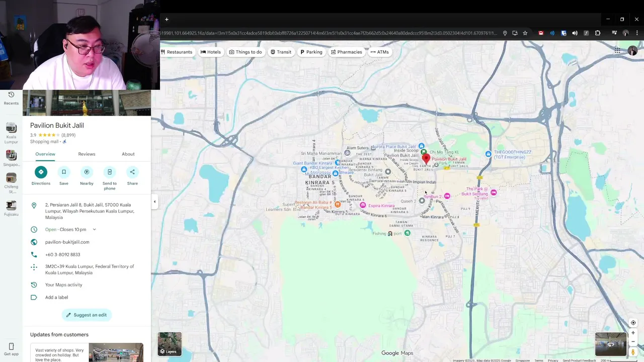
Task: Open the Fujisaku recent thumbnail
Action: 11,205
